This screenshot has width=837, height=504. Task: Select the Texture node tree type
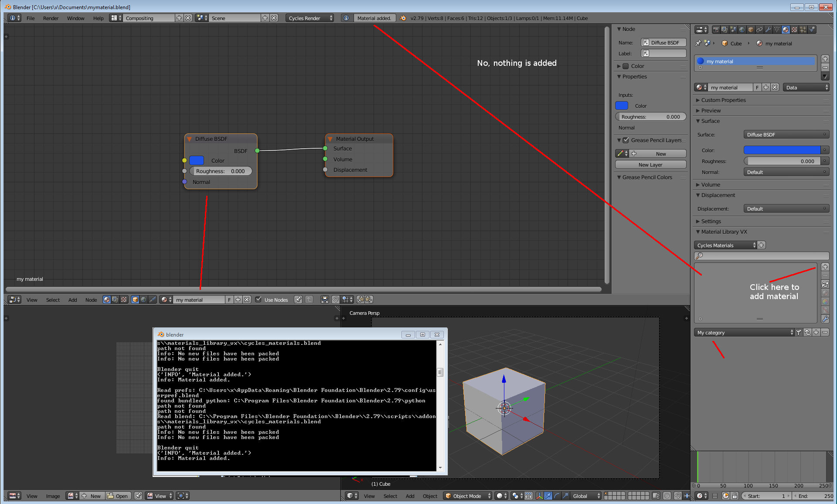(x=124, y=300)
